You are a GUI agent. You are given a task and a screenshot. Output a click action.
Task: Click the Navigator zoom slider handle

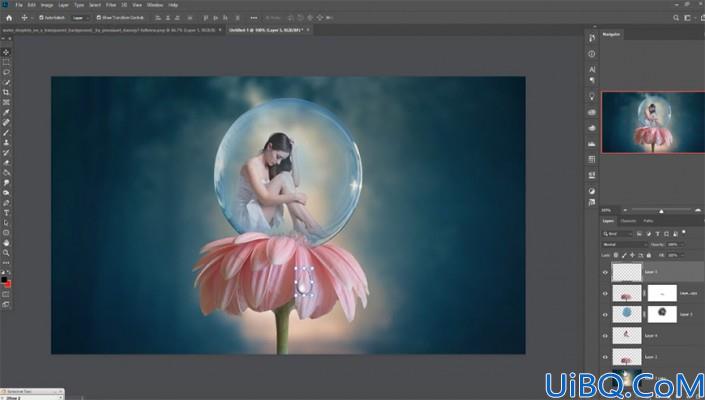[x=661, y=211]
